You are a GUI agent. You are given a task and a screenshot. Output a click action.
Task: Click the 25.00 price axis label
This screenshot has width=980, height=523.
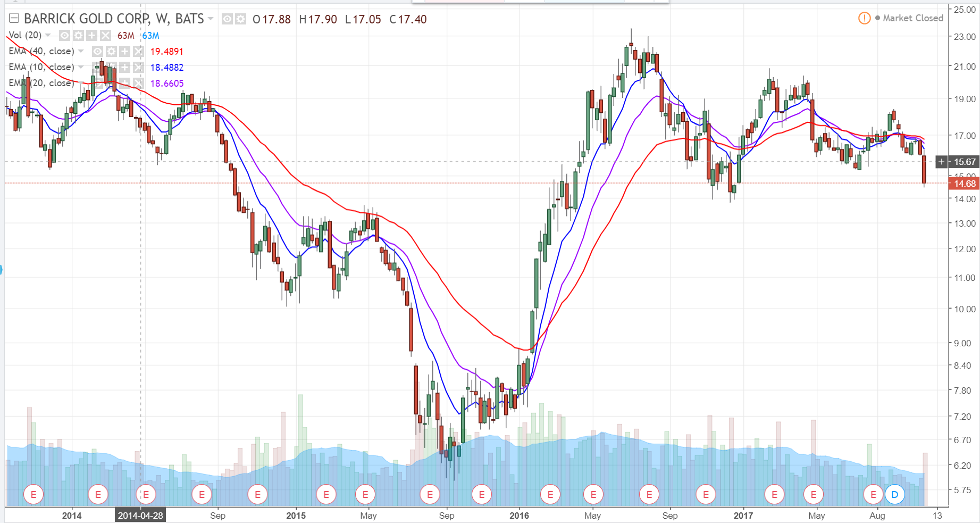pos(965,10)
